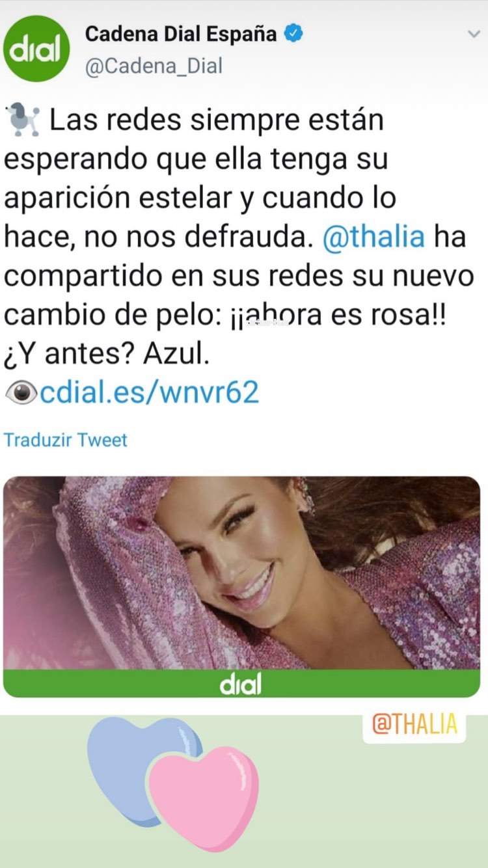Screen dimensions: 488x868
Task: Open the Cadena Dial profile avatar
Action: [x=36, y=49]
